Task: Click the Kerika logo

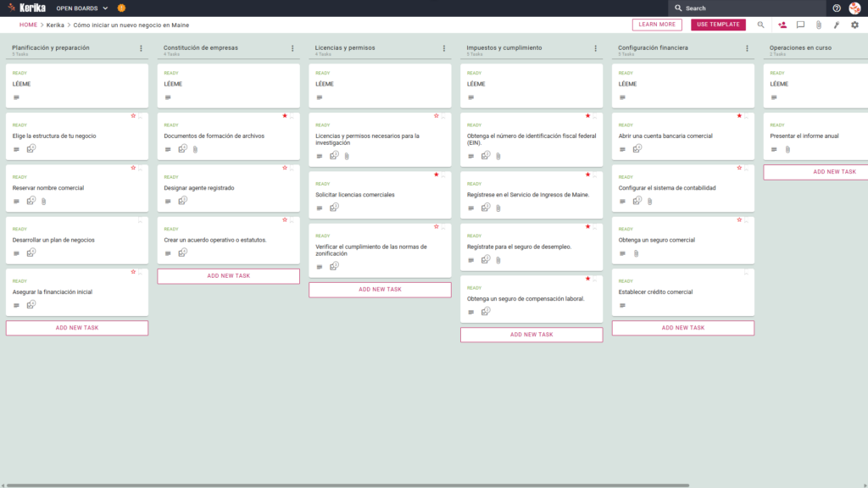Action: point(26,8)
